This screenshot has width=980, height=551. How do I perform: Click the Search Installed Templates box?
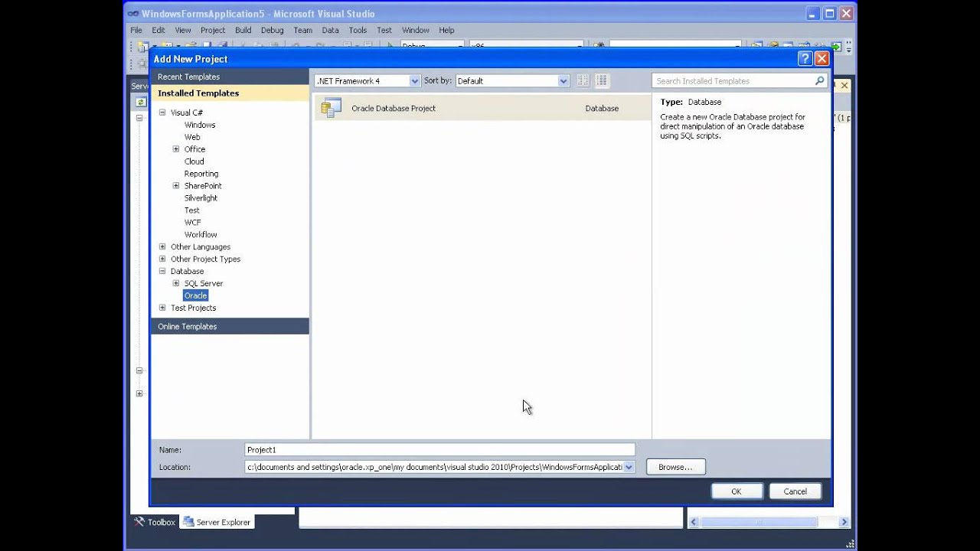point(733,80)
